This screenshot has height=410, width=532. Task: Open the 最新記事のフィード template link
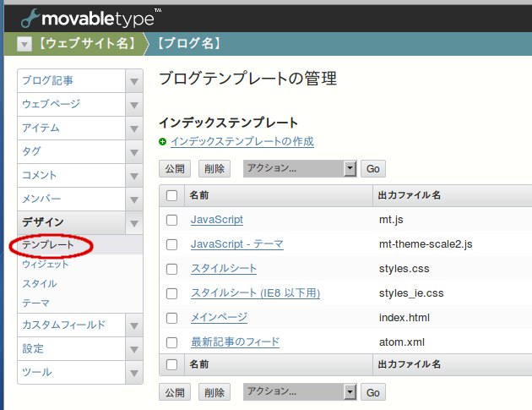coord(235,342)
